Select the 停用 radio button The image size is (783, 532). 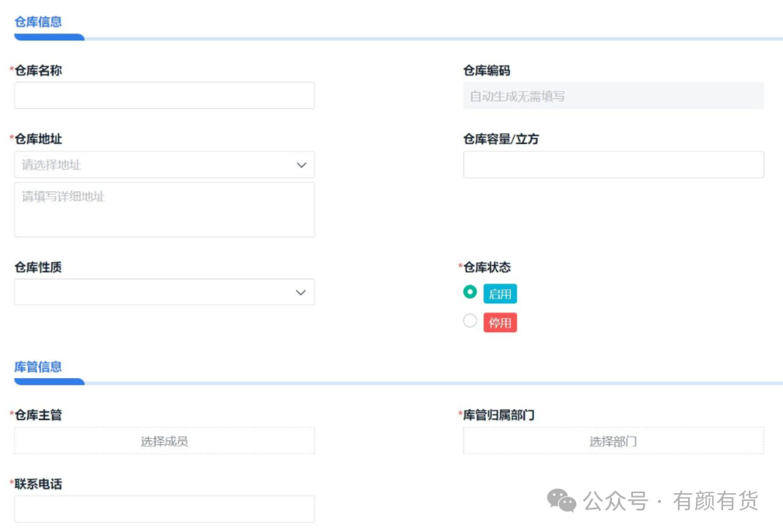(470, 321)
